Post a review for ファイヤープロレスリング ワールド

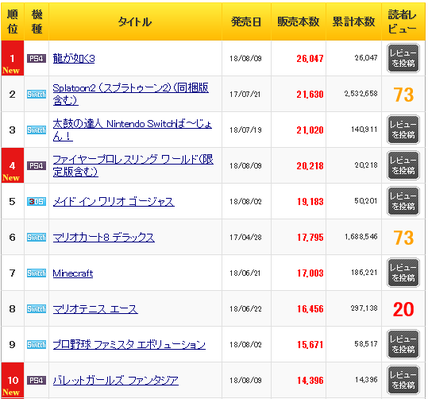[x=403, y=166]
